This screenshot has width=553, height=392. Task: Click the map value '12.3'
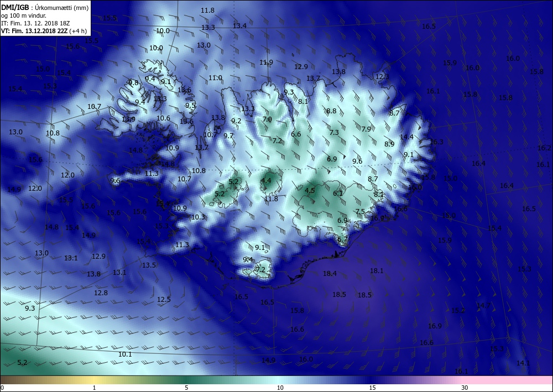click(x=382, y=77)
